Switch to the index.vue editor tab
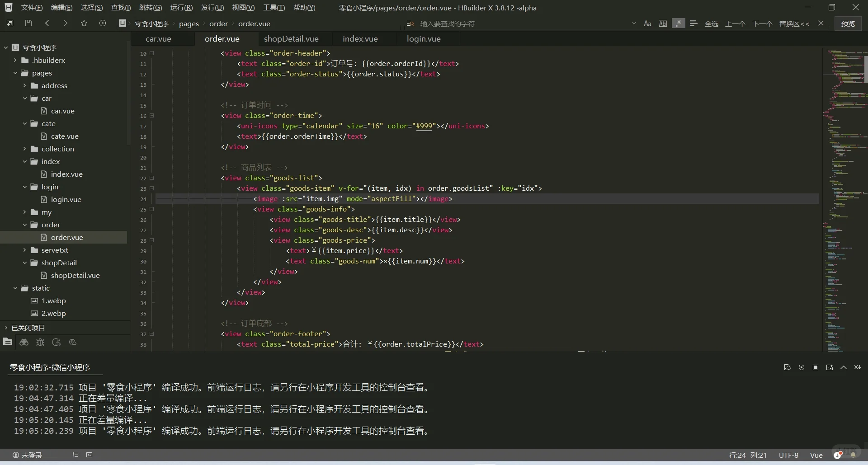The height and width of the screenshot is (465, 868). [x=360, y=39]
